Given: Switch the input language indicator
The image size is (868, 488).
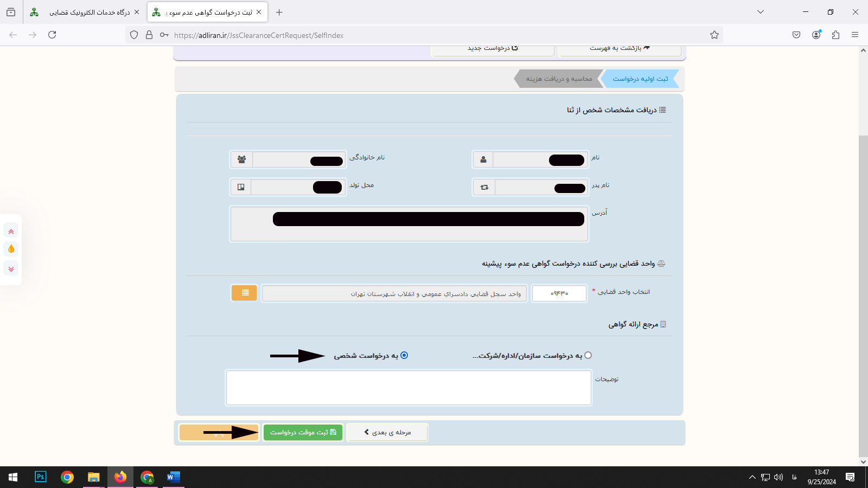Looking at the screenshot, I should coord(794,477).
